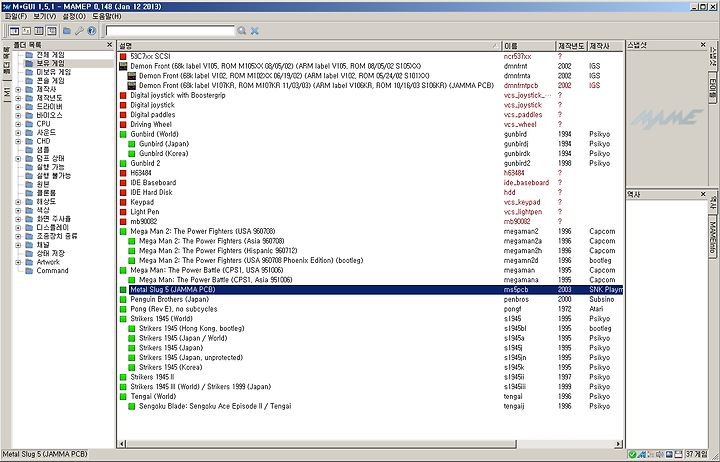This screenshot has width=720, height=462.
Task: Clear the search with the blue X icon
Action: click(254, 31)
